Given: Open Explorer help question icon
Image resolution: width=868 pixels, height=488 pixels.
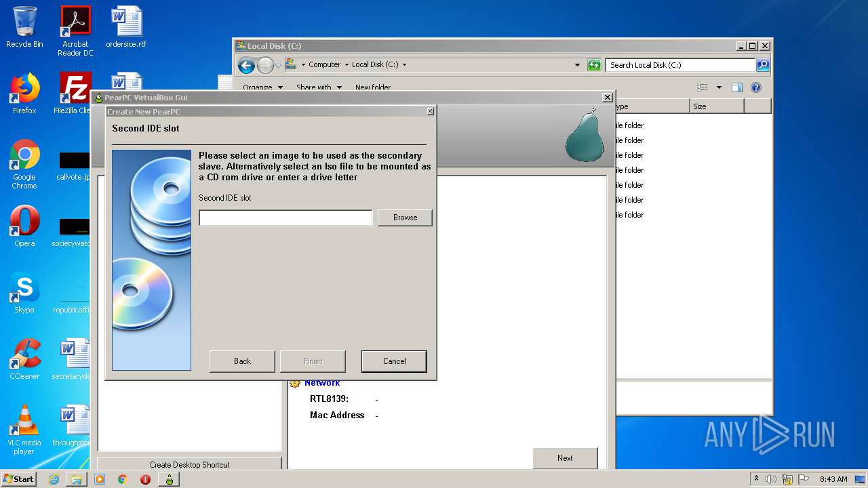Looking at the screenshot, I should pyautogui.click(x=756, y=87).
